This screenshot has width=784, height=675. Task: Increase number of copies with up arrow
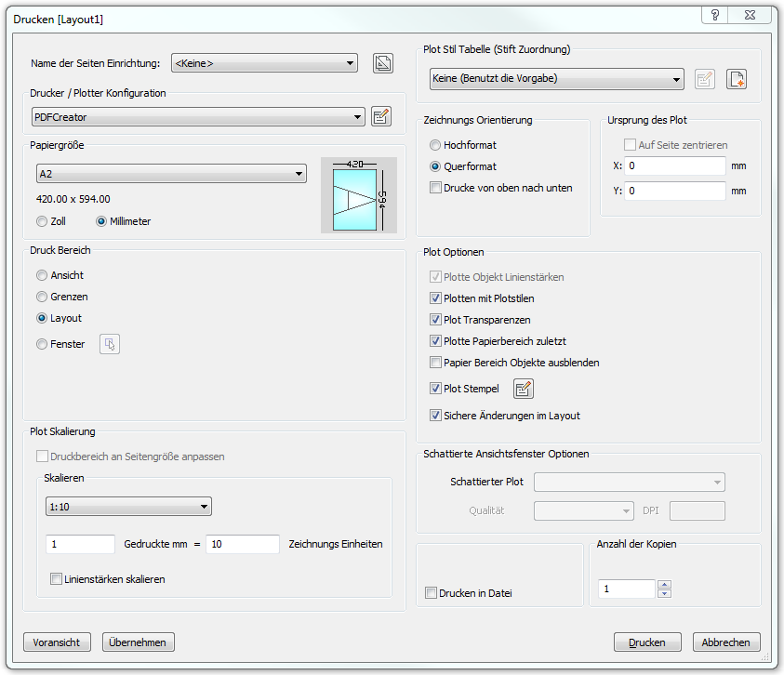664,584
